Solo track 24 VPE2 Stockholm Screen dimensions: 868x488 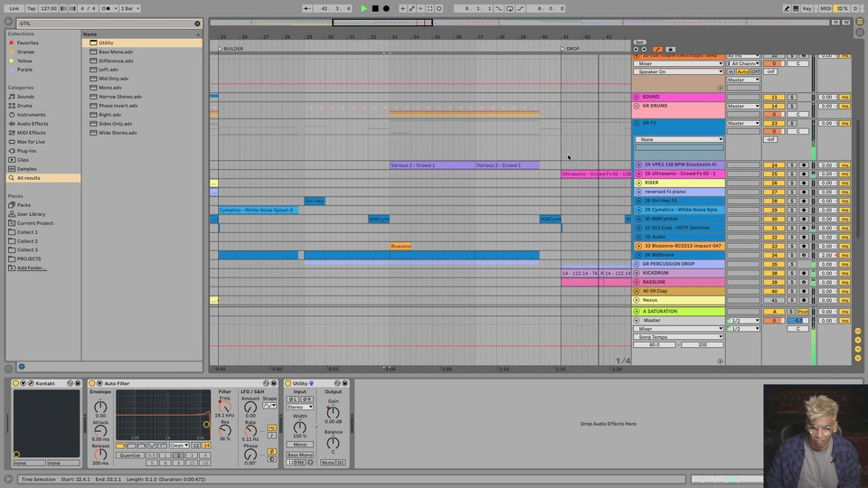pyautogui.click(x=792, y=164)
